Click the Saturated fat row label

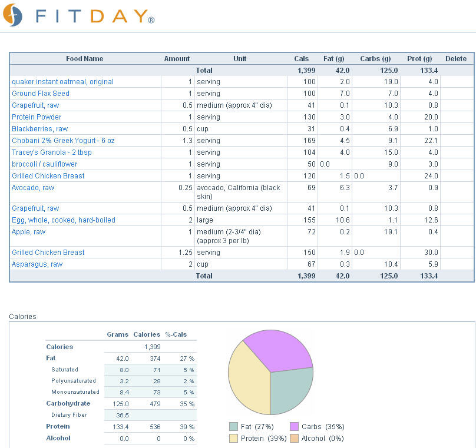click(x=65, y=370)
